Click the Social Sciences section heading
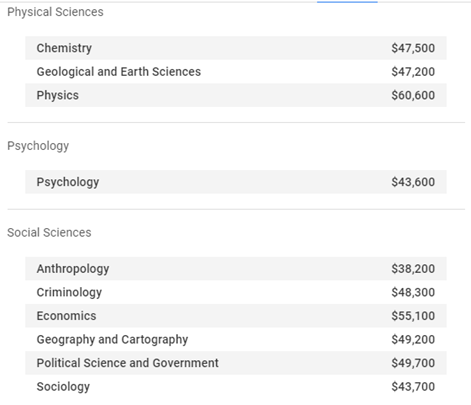Viewport: 471px width, 405px height. (49, 233)
